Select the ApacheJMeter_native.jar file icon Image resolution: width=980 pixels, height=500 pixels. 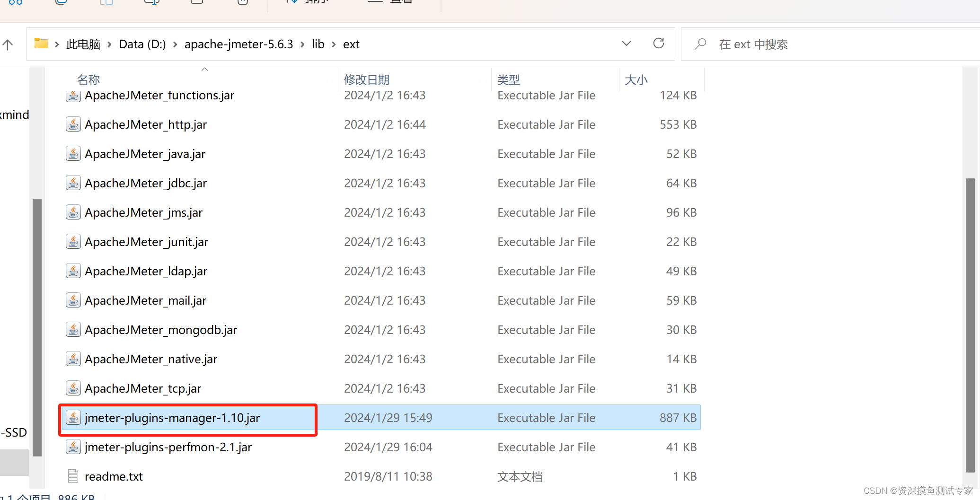click(73, 359)
